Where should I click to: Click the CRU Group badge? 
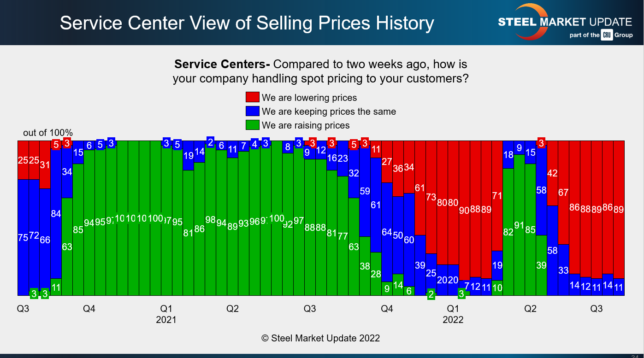pos(606,35)
